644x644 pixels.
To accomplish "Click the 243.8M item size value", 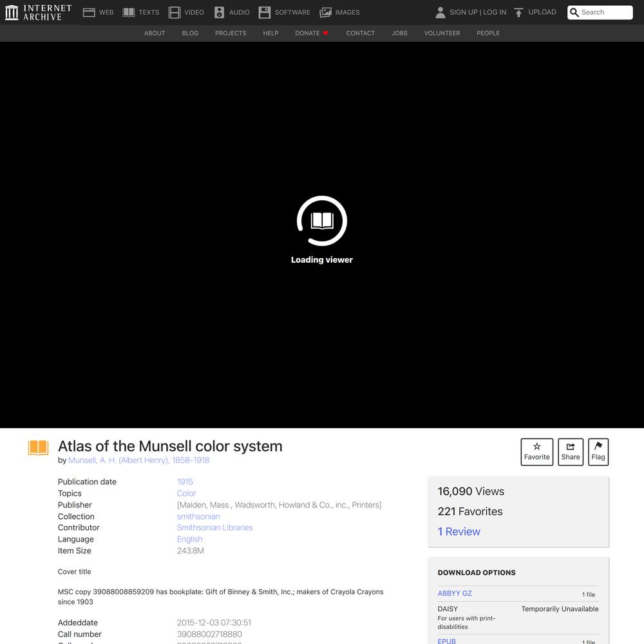I will (x=191, y=551).
